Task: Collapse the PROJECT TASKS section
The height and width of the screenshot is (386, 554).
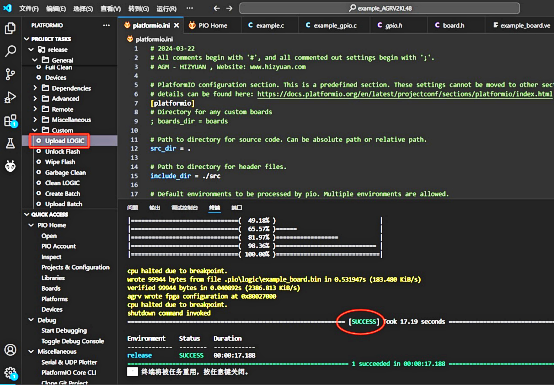Action: tap(26, 39)
